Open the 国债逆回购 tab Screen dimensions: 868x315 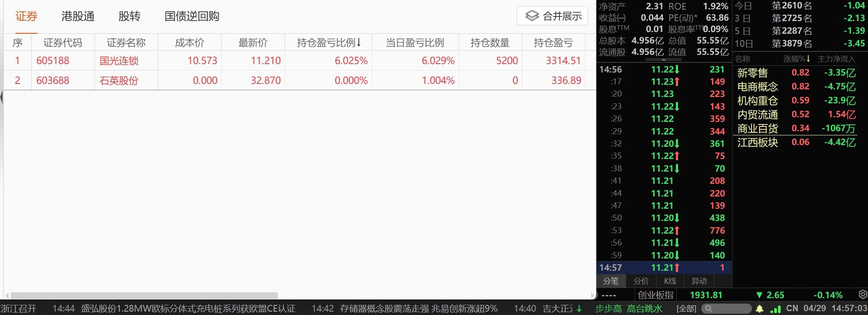(x=192, y=16)
